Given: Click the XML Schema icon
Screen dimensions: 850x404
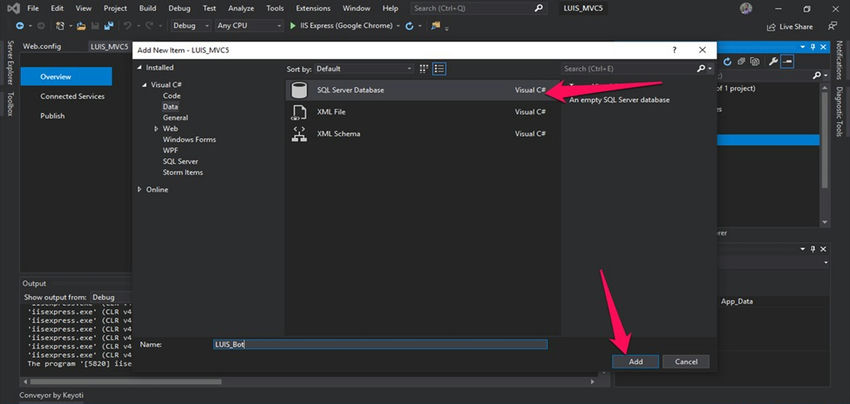Looking at the screenshot, I should [x=299, y=134].
